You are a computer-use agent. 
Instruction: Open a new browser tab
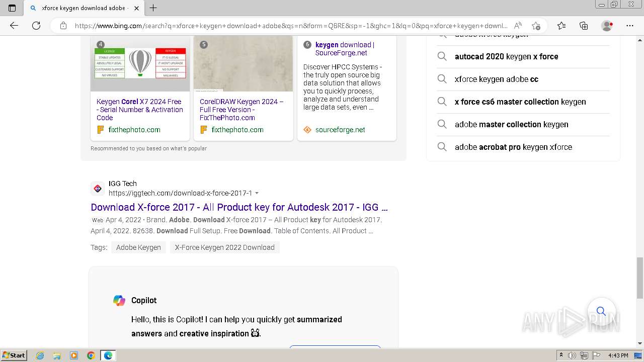tap(153, 8)
